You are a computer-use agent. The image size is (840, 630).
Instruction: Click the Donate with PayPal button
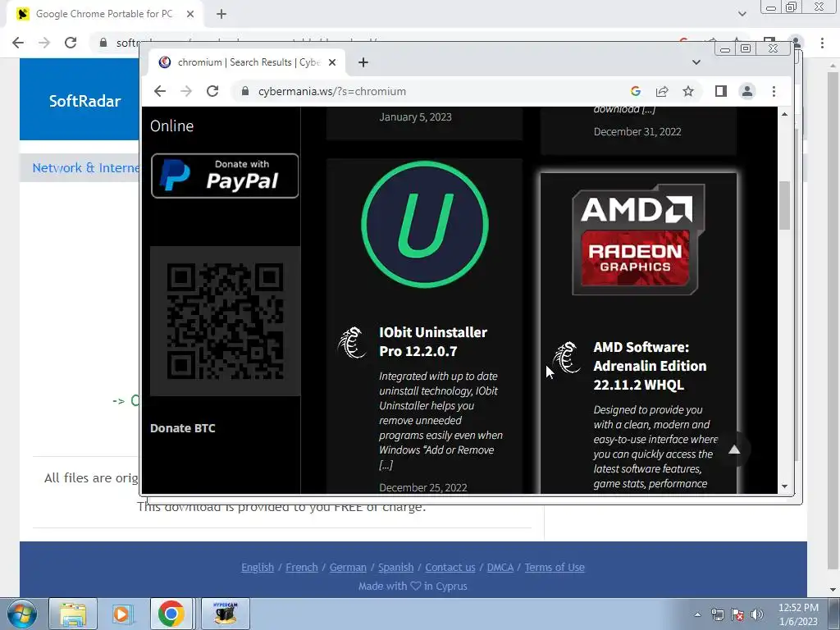(x=225, y=176)
